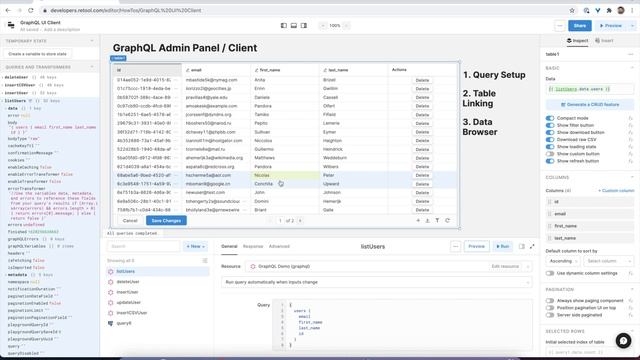This screenshot has width=640, height=360.
Task: Toggle the right panel layout icon
Action: pyautogui.click(x=304, y=25)
